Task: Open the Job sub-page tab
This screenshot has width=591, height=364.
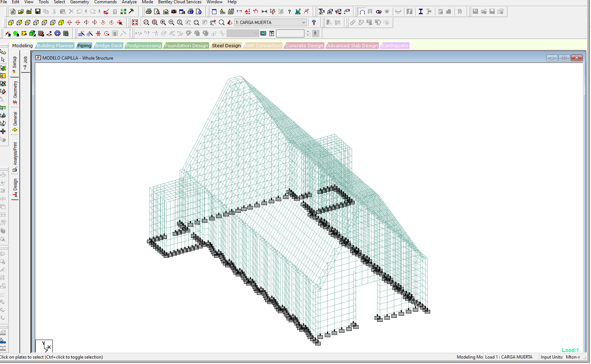Action: [25, 63]
